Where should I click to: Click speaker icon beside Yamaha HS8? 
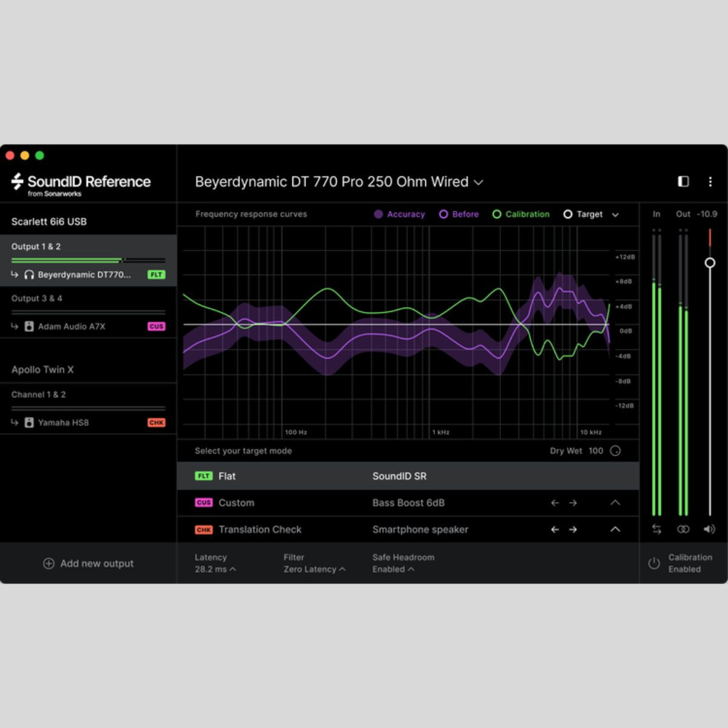pyautogui.click(x=29, y=422)
